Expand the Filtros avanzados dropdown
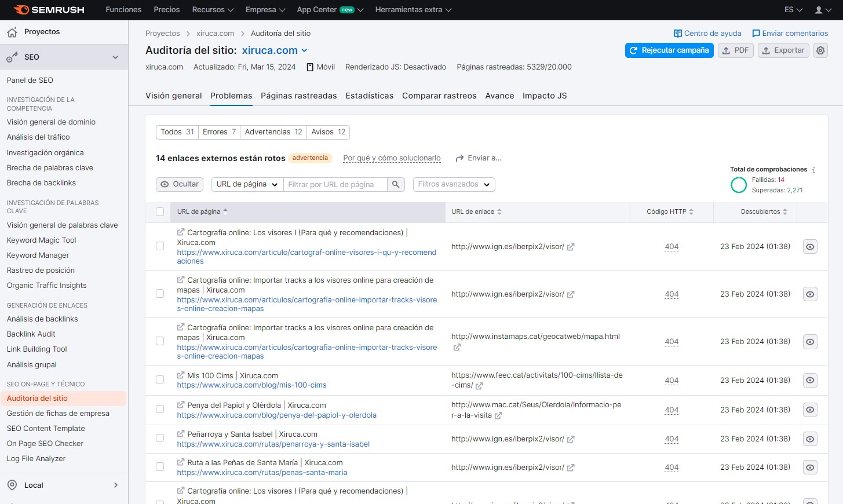Screen dimensions: 843x504 coord(454,184)
